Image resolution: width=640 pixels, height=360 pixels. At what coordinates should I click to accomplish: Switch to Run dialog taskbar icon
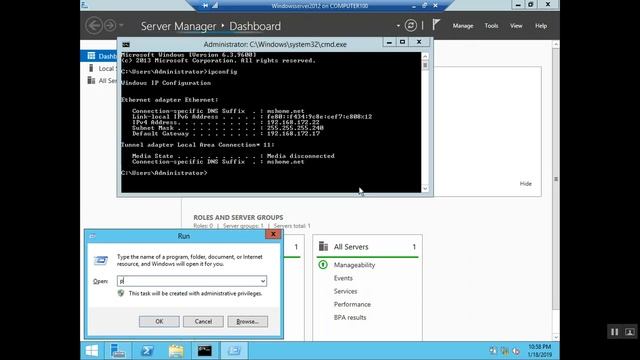point(234,351)
